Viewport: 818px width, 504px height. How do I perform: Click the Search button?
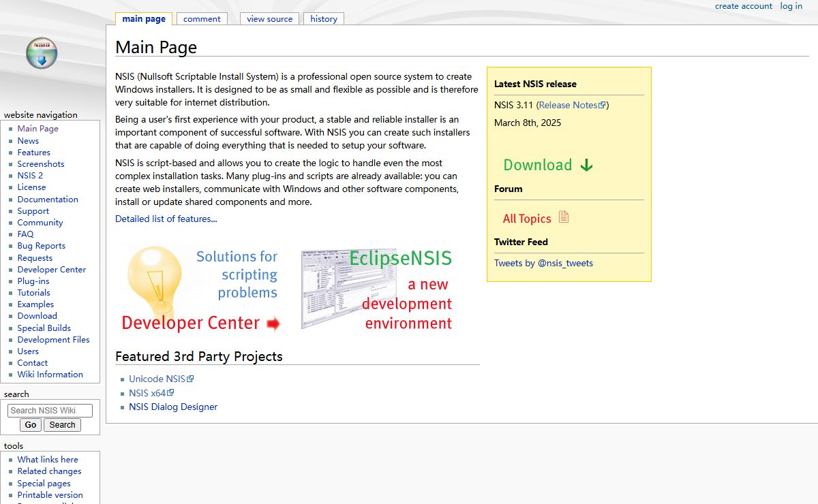[62, 425]
